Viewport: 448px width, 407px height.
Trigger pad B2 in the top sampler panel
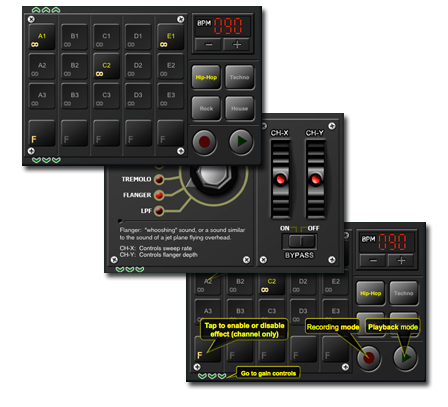(74, 67)
